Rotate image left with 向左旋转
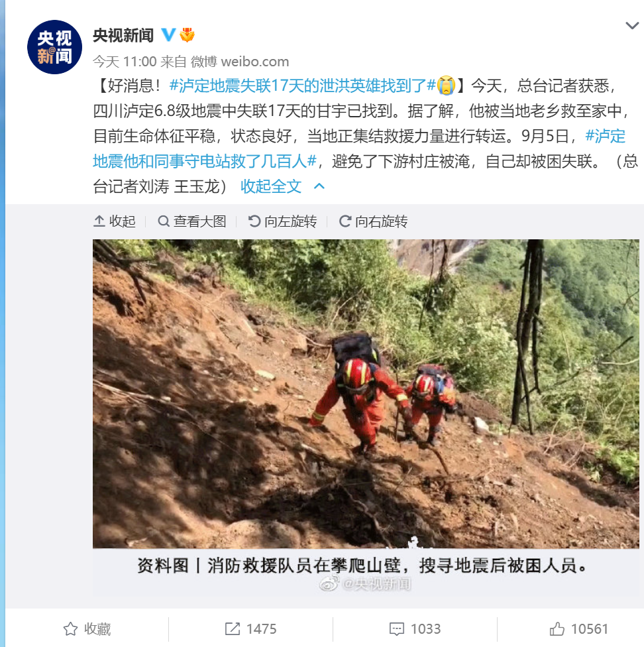This screenshot has width=644, height=647. (x=282, y=221)
